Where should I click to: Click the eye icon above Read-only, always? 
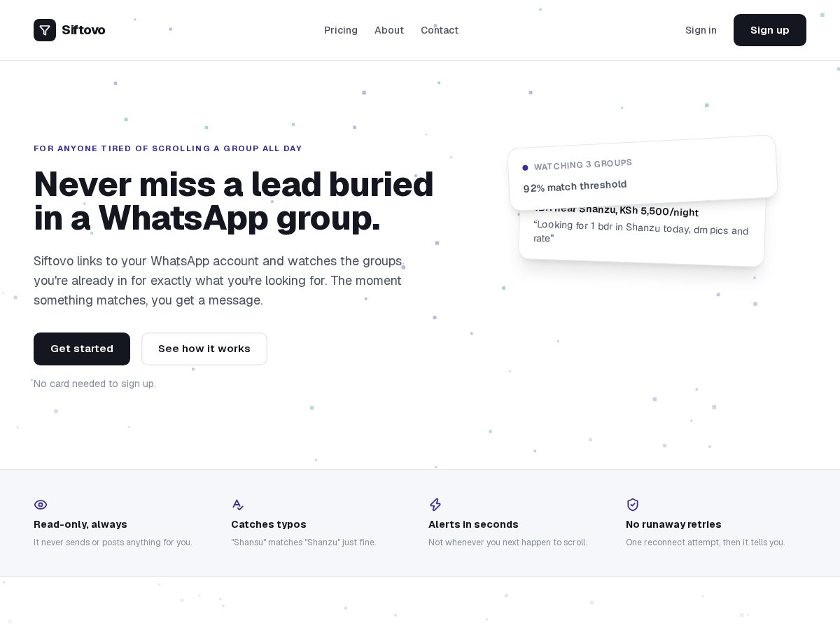41,505
